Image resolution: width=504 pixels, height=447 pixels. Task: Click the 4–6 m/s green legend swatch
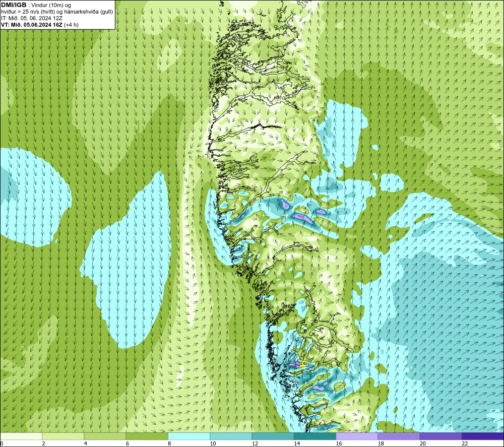[105, 436]
